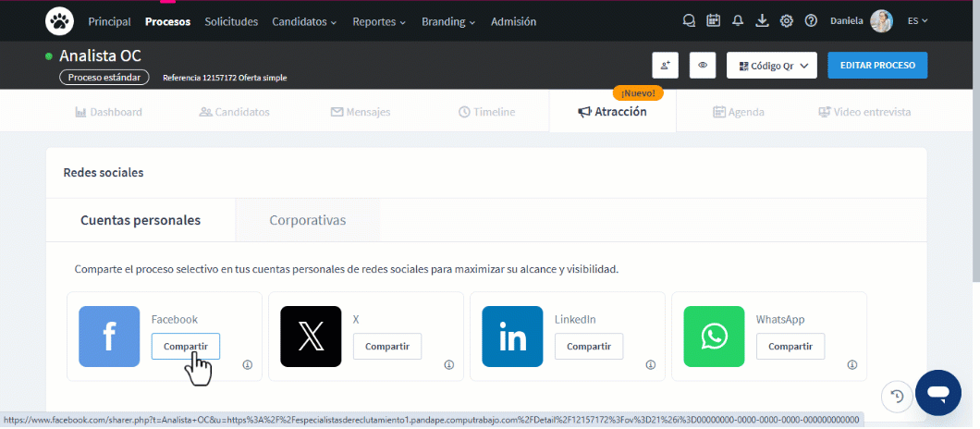Go to Principal in top navigation
Viewport: 980px width, 429px height.
tap(109, 21)
